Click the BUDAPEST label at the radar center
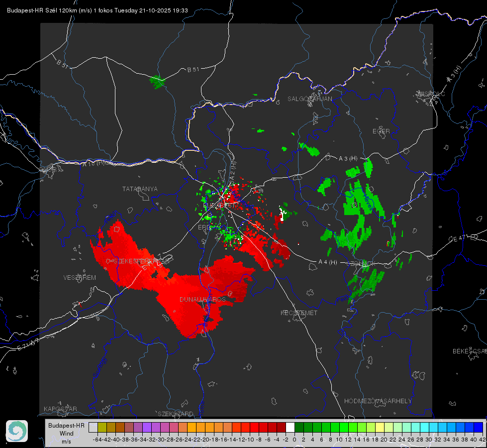Screen dimensions: 487x448 pyautogui.click(x=219, y=206)
